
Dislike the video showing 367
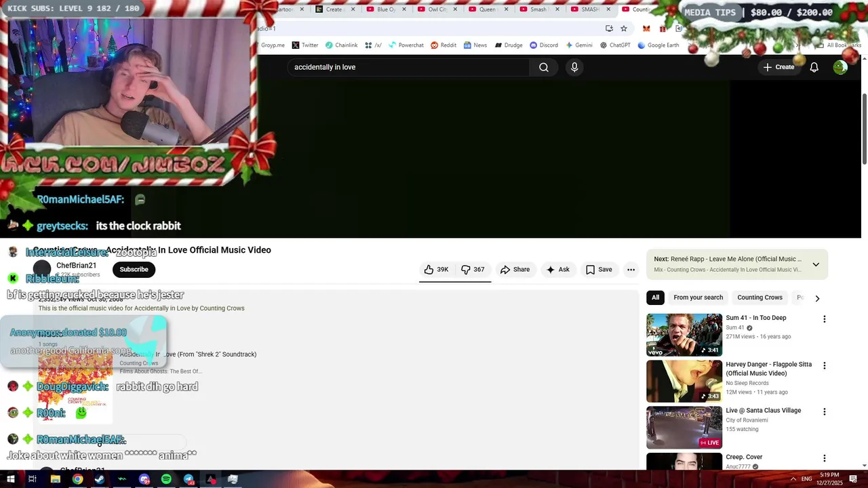[473, 270]
